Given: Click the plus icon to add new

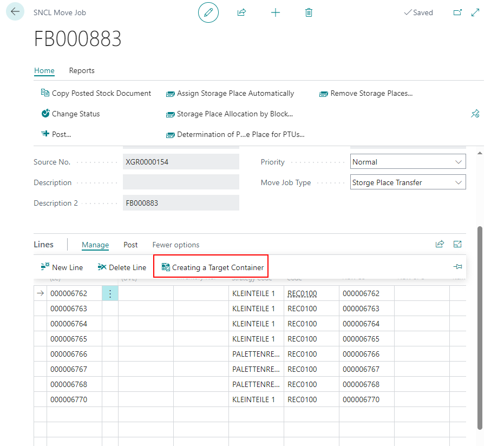Looking at the screenshot, I should 276,12.
